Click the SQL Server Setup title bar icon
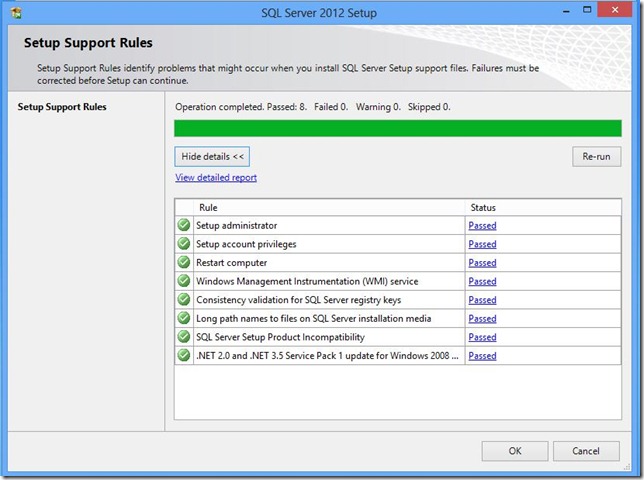 16,13
